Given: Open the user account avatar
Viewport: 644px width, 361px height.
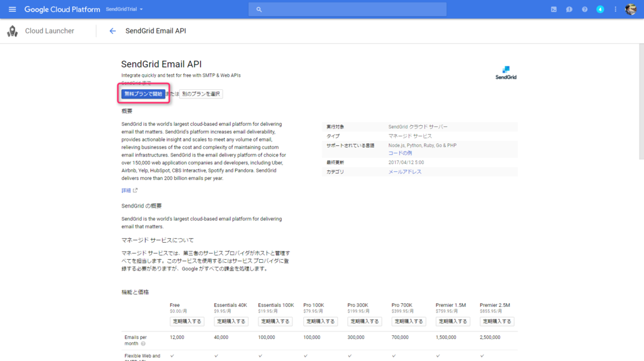Looking at the screenshot, I should [x=631, y=9].
